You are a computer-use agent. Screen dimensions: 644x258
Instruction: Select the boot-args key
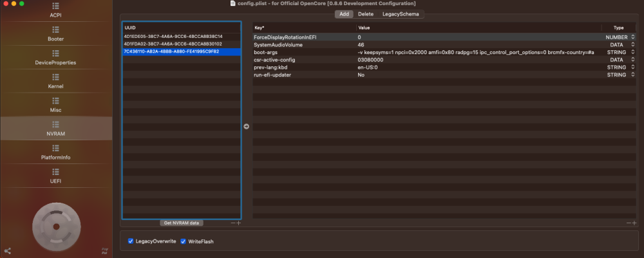coord(266,52)
